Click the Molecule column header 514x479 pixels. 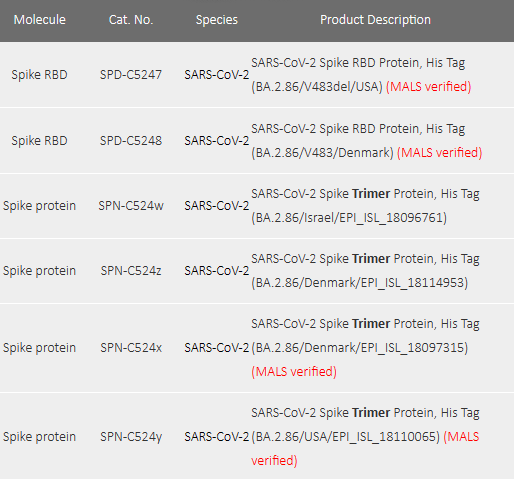40,20
